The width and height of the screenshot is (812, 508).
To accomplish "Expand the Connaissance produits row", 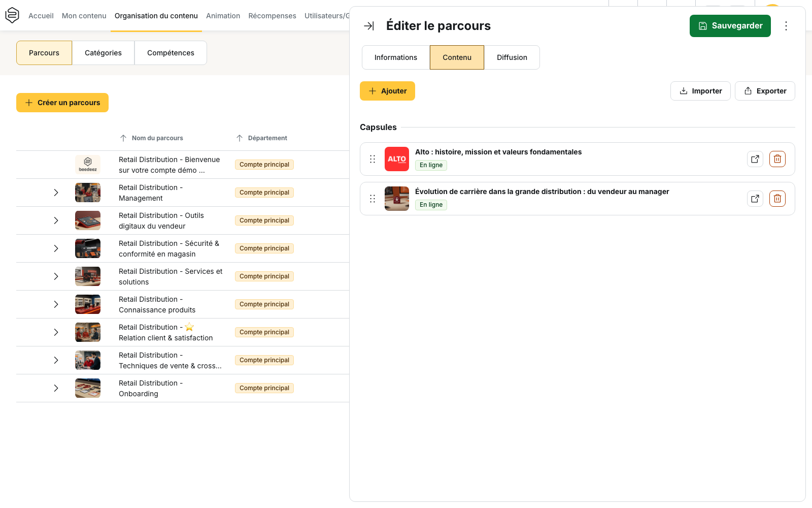I will 56,304.
